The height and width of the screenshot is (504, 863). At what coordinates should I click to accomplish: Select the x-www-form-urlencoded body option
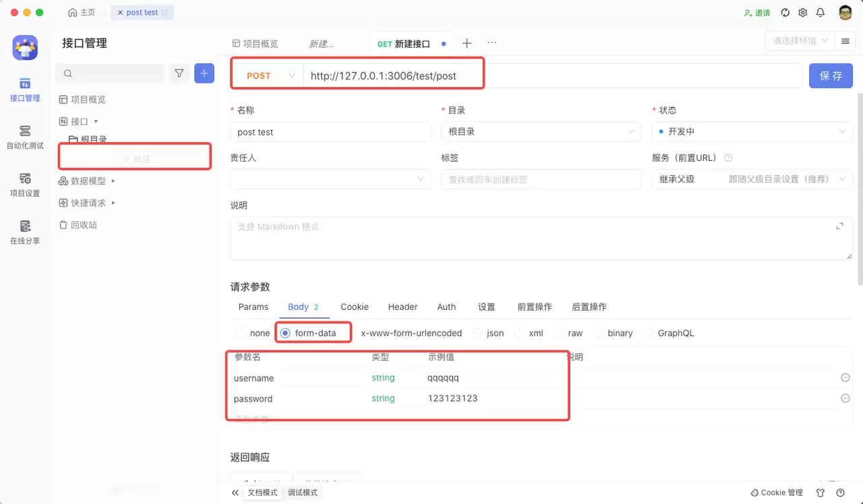tap(411, 333)
